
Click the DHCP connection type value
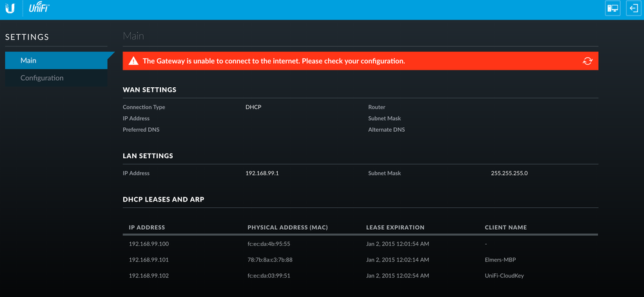[x=253, y=107]
